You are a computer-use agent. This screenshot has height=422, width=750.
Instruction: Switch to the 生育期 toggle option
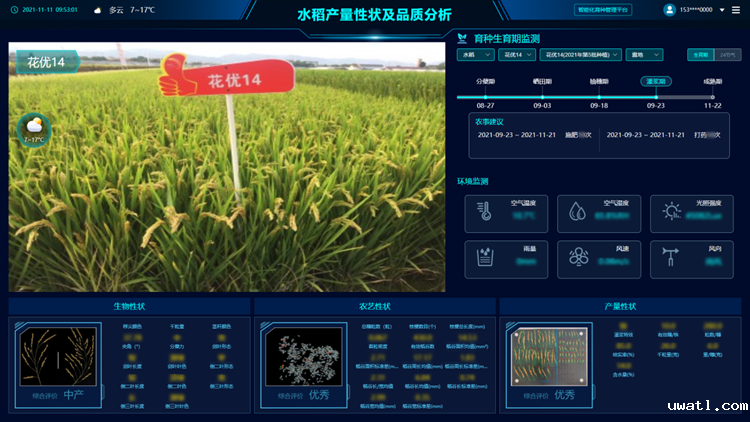point(701,55)
